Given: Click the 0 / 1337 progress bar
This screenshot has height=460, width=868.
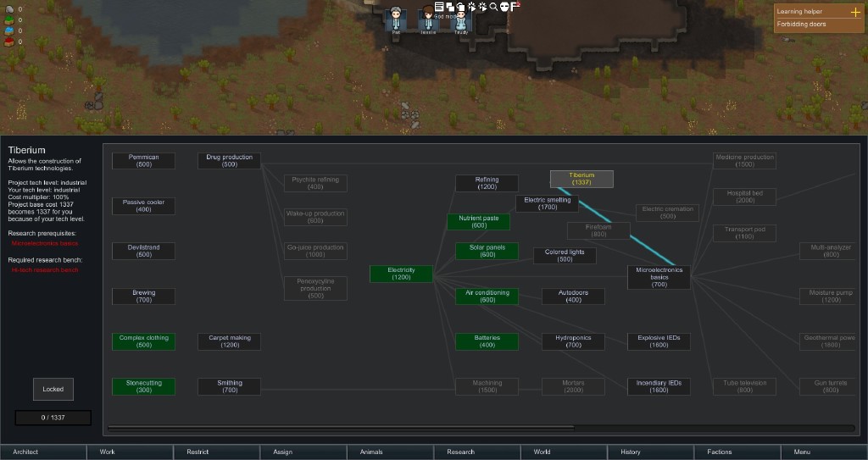Looking at the screenshot, I should 53,418.
